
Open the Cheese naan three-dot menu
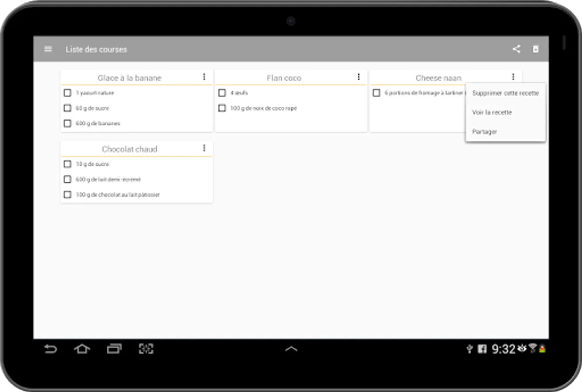513,77
